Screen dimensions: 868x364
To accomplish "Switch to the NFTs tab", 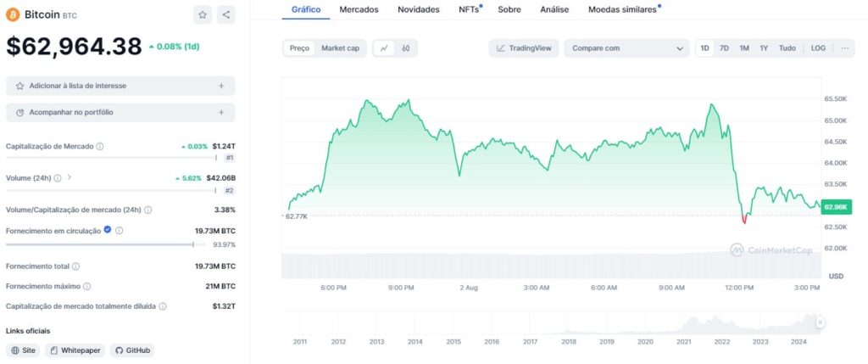I will [x=469, y=9].
